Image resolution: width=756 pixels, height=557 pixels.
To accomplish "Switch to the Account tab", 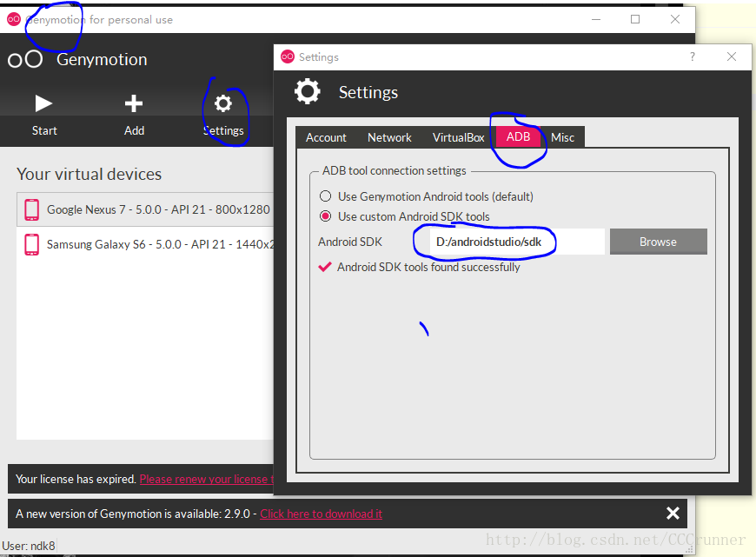I will [326, 137].
